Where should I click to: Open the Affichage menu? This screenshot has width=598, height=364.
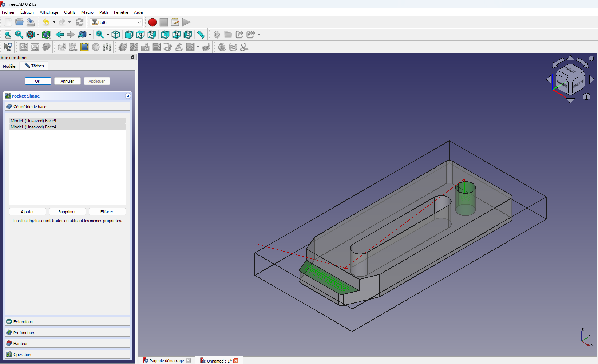pos(49,12)
